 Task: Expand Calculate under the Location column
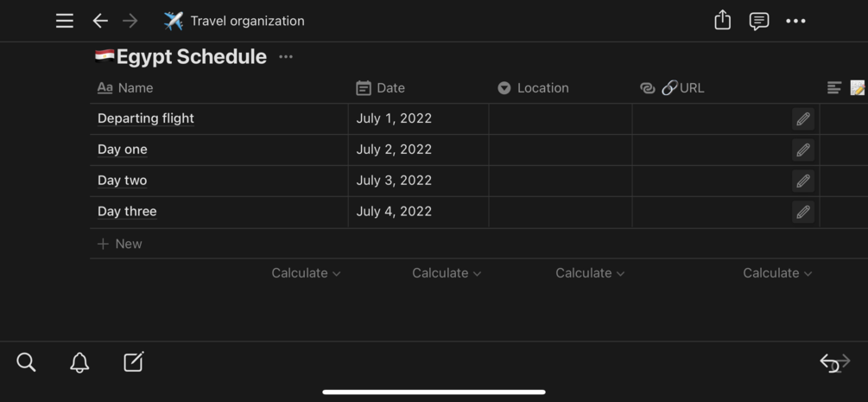pos(590,273)
